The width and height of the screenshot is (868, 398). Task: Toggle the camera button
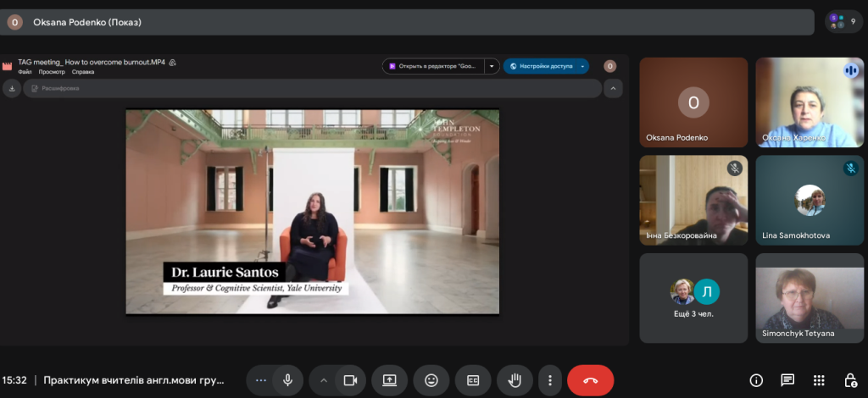349,380
